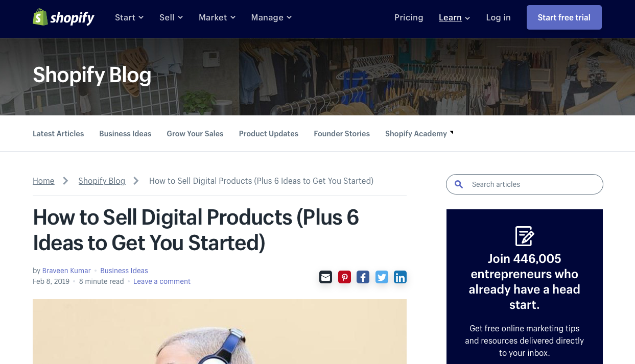The image size is (635, 364).
Task: Share article on Pinterest
Action: (x=344, y=277)
